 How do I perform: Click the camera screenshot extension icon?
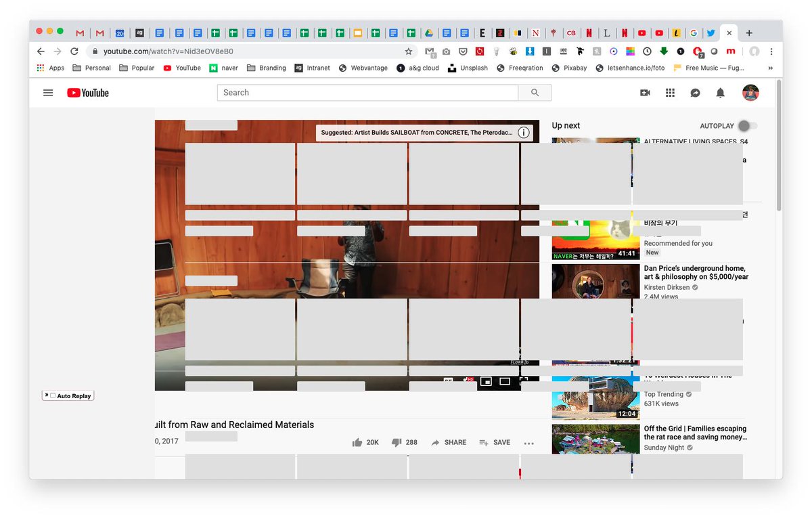pyautogui.click(x=446, y=51)
